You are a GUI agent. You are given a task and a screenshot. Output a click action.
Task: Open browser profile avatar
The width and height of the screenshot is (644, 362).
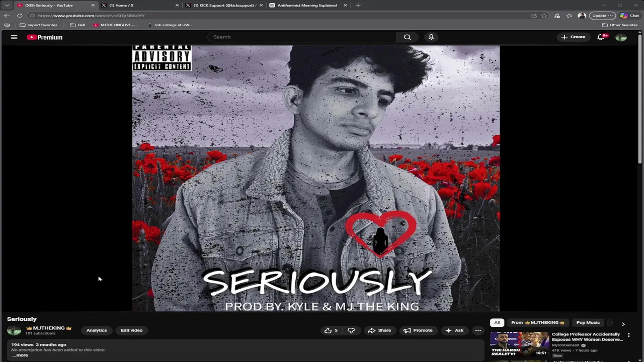[582, 16]
